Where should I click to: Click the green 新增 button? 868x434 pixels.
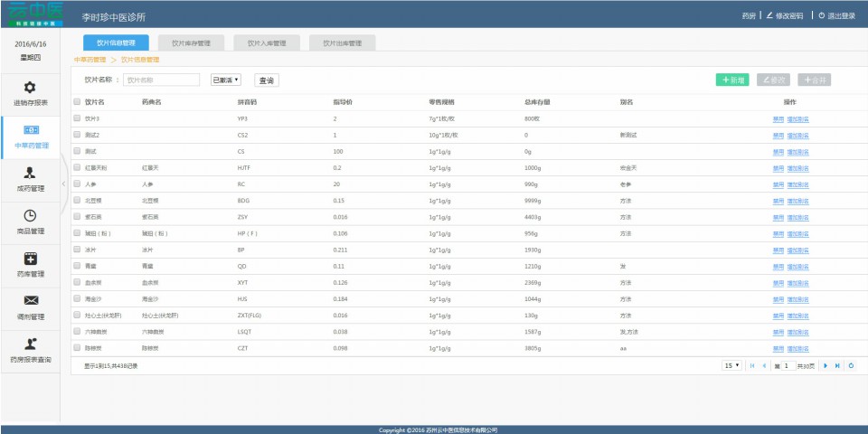coord(732,80)
